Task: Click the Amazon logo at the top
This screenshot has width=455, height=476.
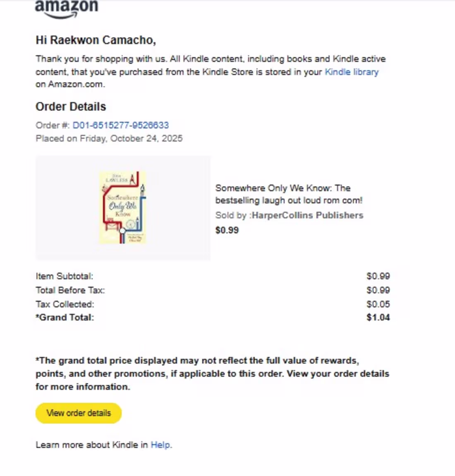Action: tap(66, 8)
